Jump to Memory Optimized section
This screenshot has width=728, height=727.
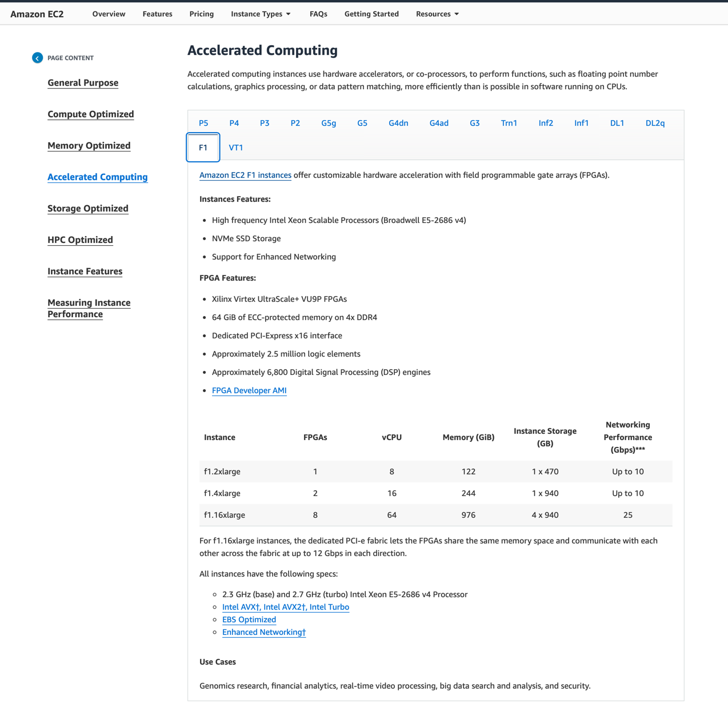(x=89, y=146)
